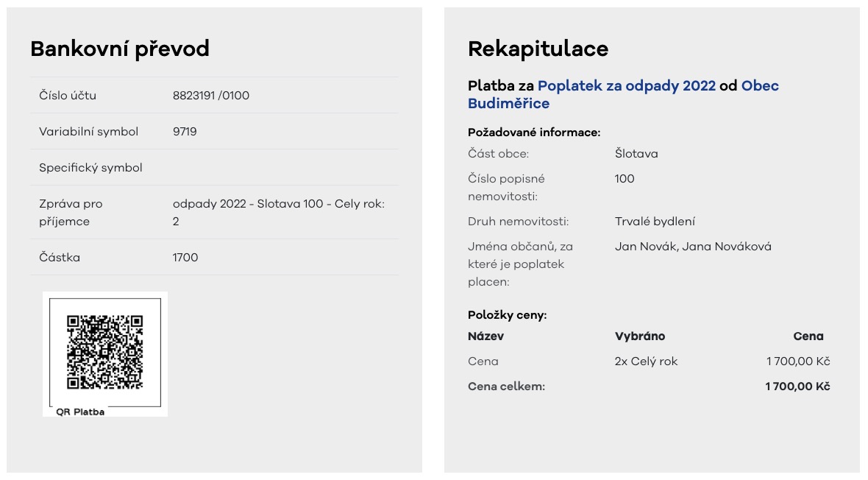Follow the Obec Budiměřice link
The height and width of the screenshot is (480, 868).
pos(759,86)
